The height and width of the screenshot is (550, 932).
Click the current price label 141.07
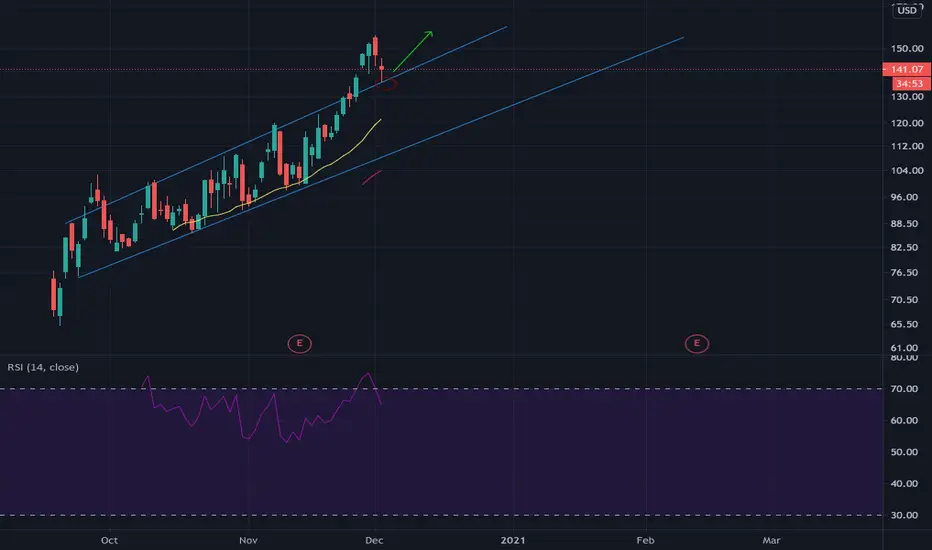click(906, 70)
